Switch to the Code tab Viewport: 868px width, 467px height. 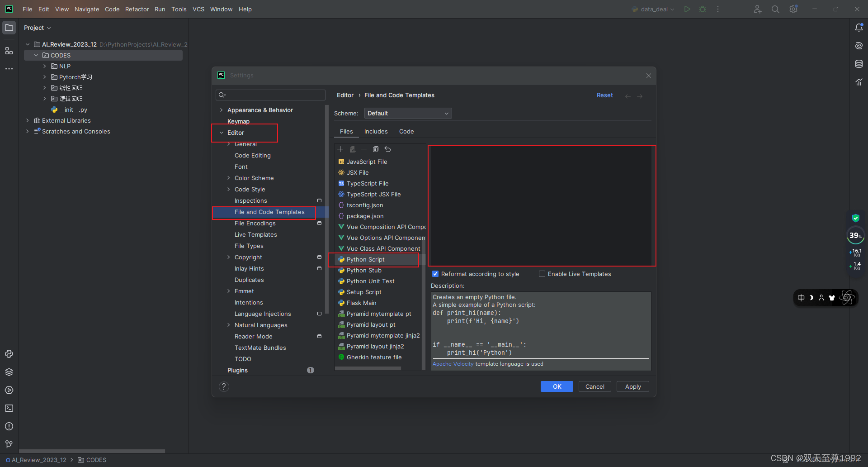[x=406, y=131]
